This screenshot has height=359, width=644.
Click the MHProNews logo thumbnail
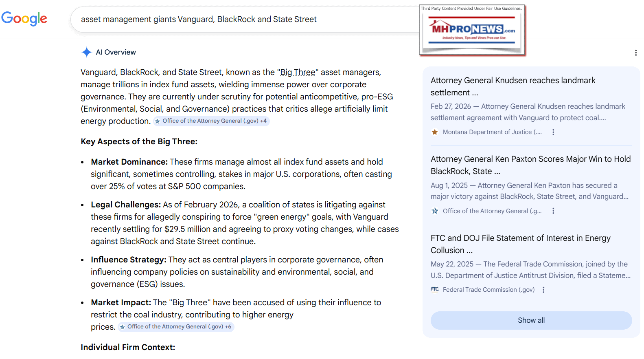click(x=472, y=30)
